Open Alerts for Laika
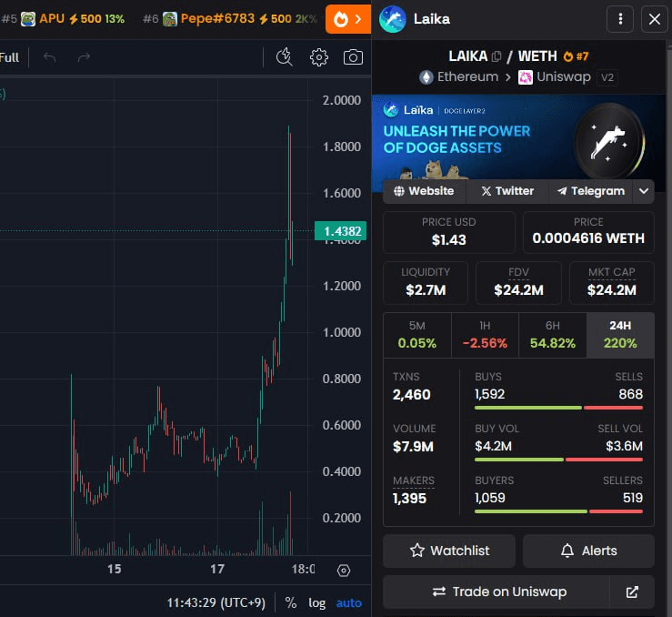 (588, 551)
